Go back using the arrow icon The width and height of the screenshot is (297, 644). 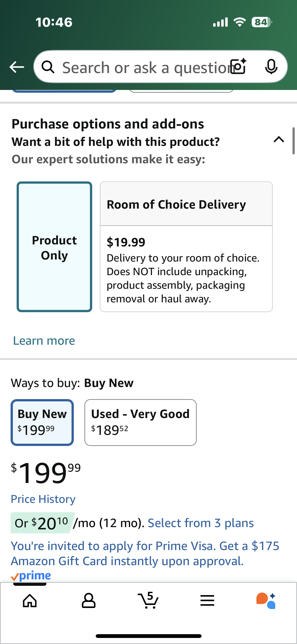point(16,67)
